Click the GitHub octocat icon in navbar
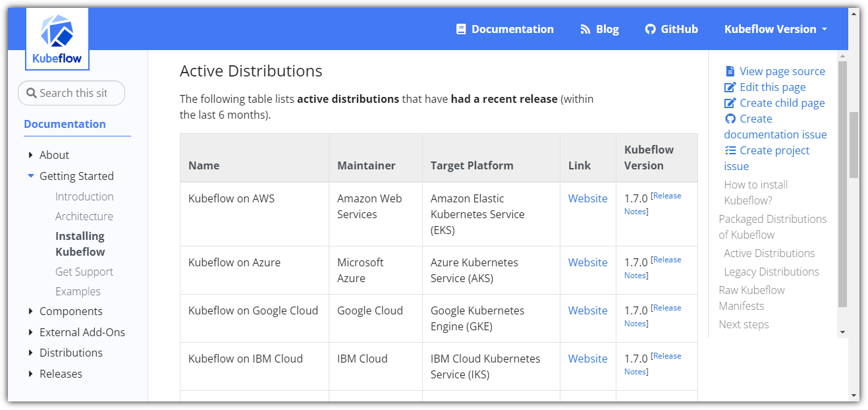This screenshot has width=868, height=410. coord(650,29)
